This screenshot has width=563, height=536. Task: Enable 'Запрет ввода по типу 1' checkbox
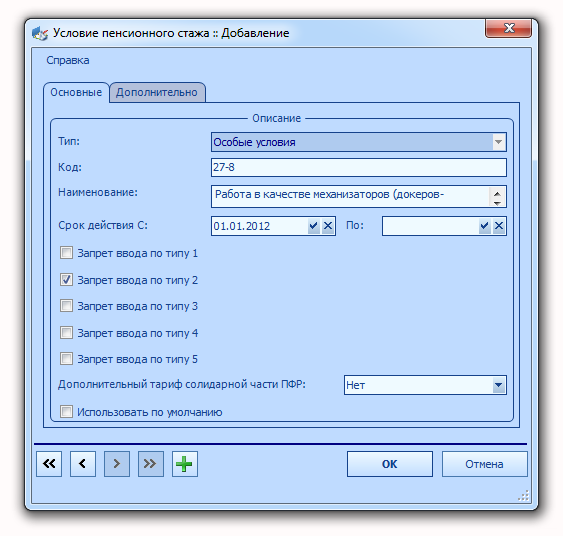pos(66,253)
